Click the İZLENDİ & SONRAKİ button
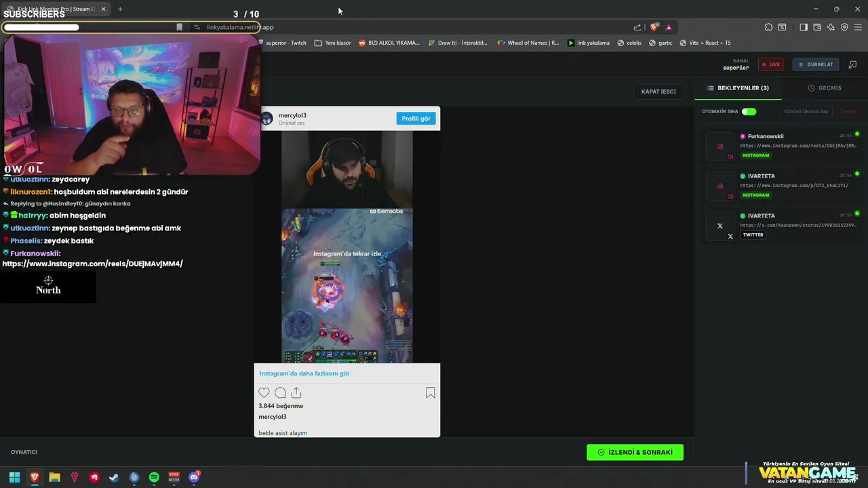This screenshot has width=868, height=488. pyautogui.click(x=635, y=452)
